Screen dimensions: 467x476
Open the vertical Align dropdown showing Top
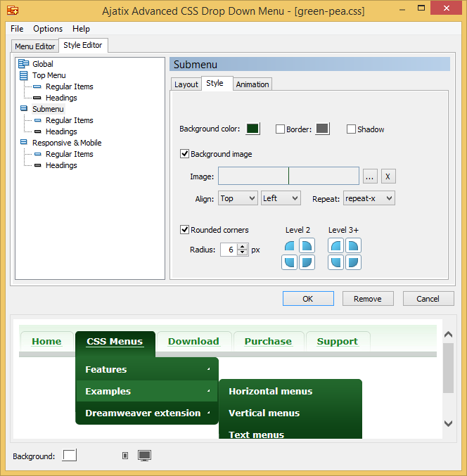click(x=238, y=198)
